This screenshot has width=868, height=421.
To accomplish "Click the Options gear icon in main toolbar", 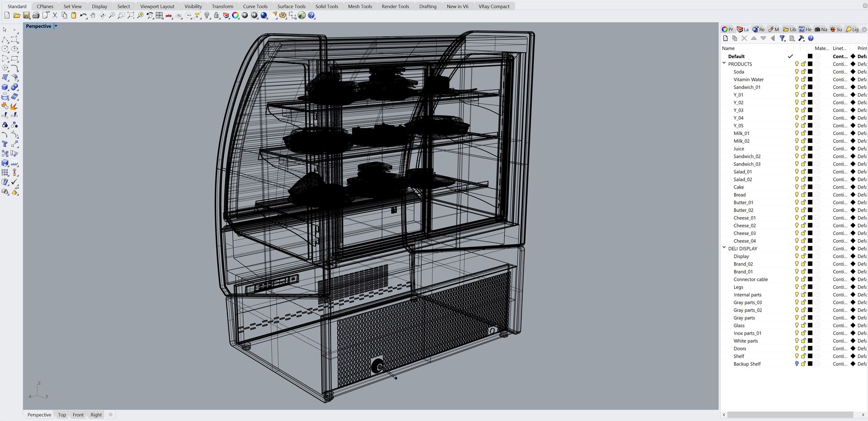I will [283, 15].
